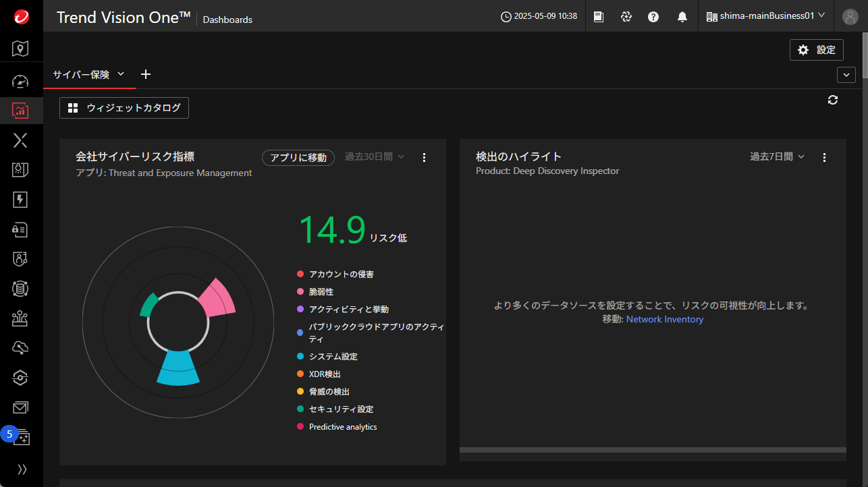This screenshot has width=868, height=487.
Task: Open the eye polygon sidebar icon
Action: 21,378
